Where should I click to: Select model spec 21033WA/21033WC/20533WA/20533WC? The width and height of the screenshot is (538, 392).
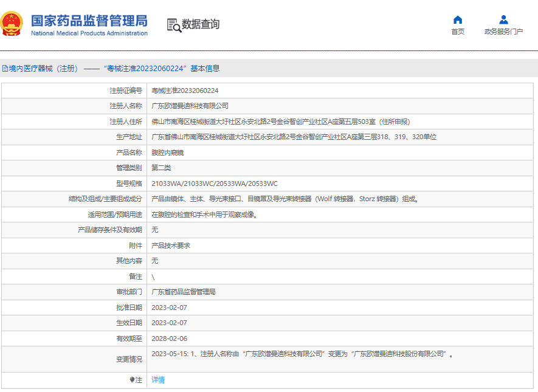click(x=215, y=184)
